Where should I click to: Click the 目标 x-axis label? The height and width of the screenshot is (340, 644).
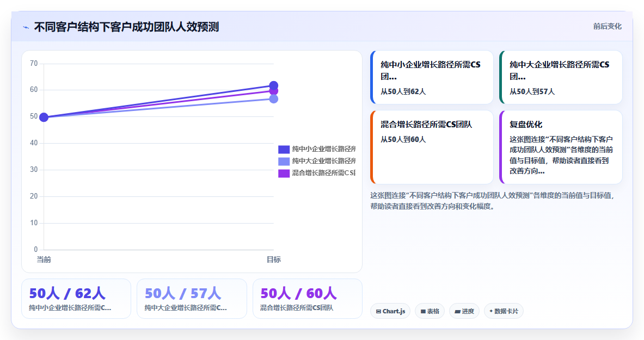click(x=273, y=259)
